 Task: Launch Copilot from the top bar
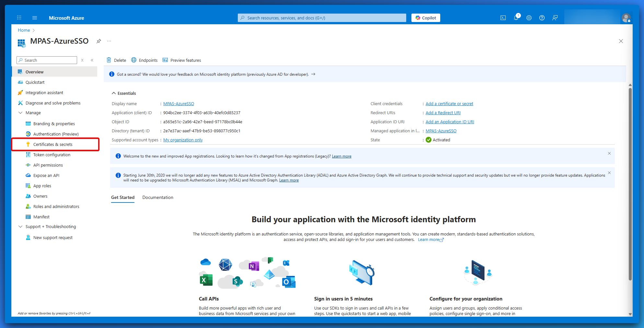point(426,18)
